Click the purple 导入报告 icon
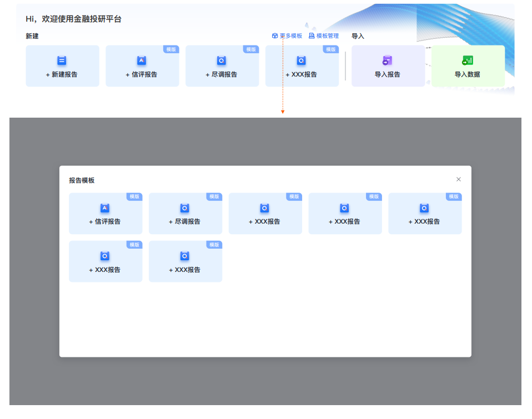Viewport: 532px width, 419px height. pyautogui.click(x=387, y=60)
